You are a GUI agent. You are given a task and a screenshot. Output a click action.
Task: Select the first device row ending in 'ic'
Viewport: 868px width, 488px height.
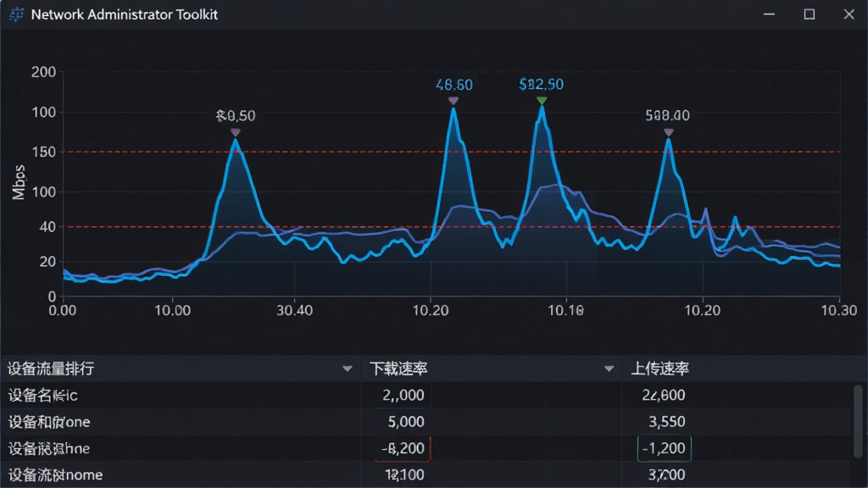point(426,395)
